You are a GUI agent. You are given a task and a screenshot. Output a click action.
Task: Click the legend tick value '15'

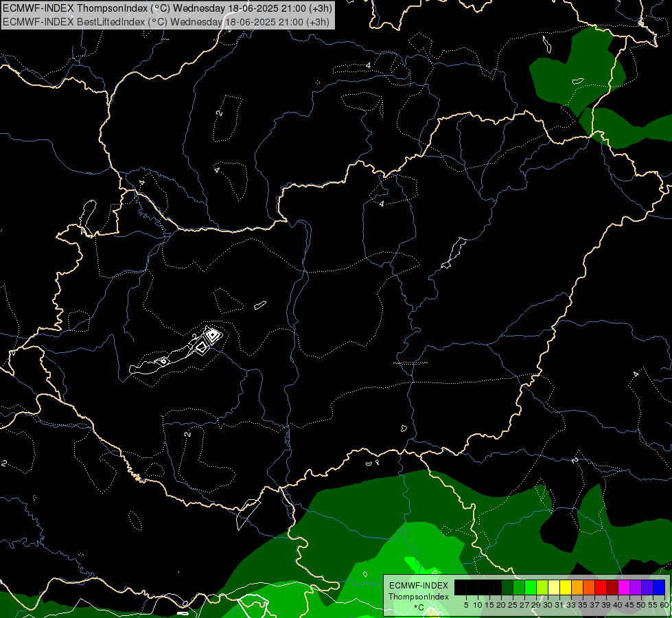pos(489,605)
